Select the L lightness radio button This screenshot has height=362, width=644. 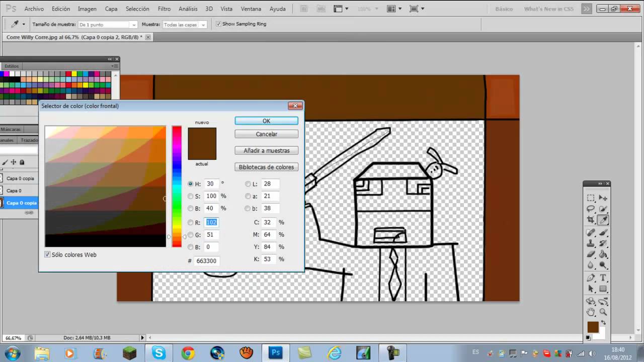(248, 184)
